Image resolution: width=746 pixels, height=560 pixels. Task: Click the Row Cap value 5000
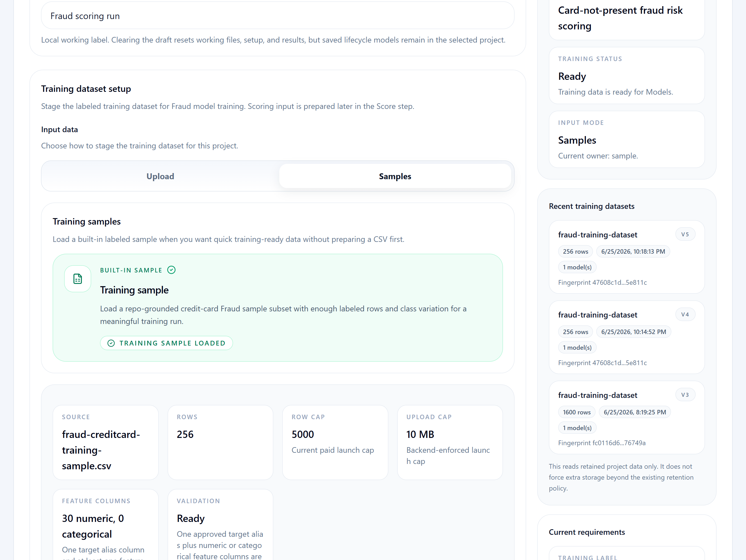[x=302, y=434]
